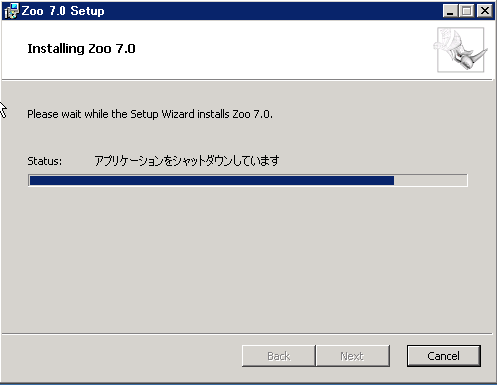Screen dimensions: 497x385
Task: Click the Japanese status message text
Action: (187, 161)
